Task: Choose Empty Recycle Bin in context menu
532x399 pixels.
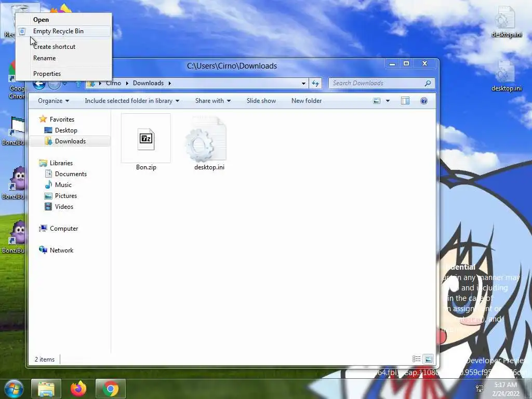Action: [x=58, y=31]
